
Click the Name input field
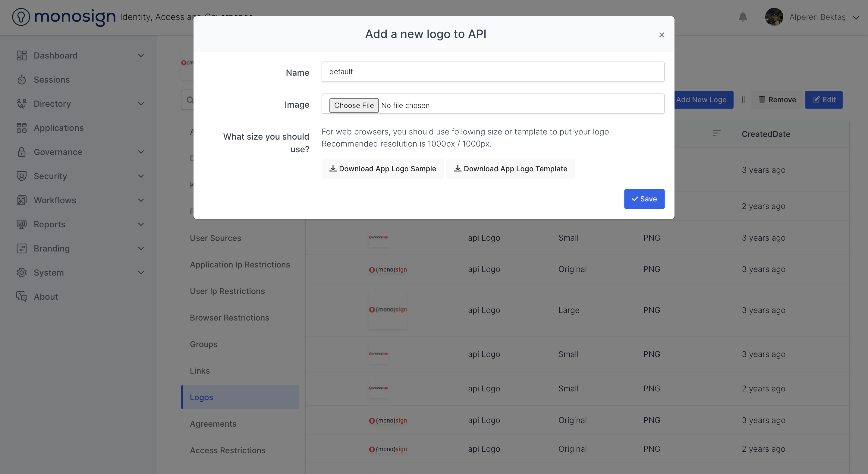pos(493,71)
